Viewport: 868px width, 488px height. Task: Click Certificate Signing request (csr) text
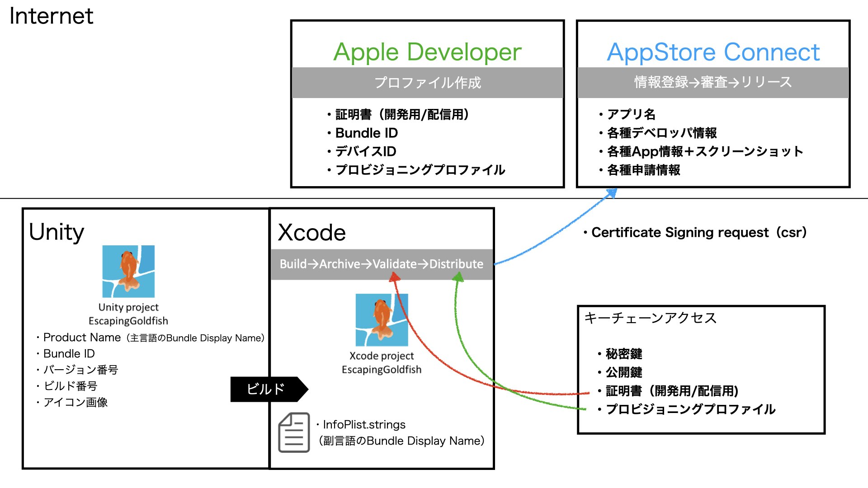coord(695,232)
